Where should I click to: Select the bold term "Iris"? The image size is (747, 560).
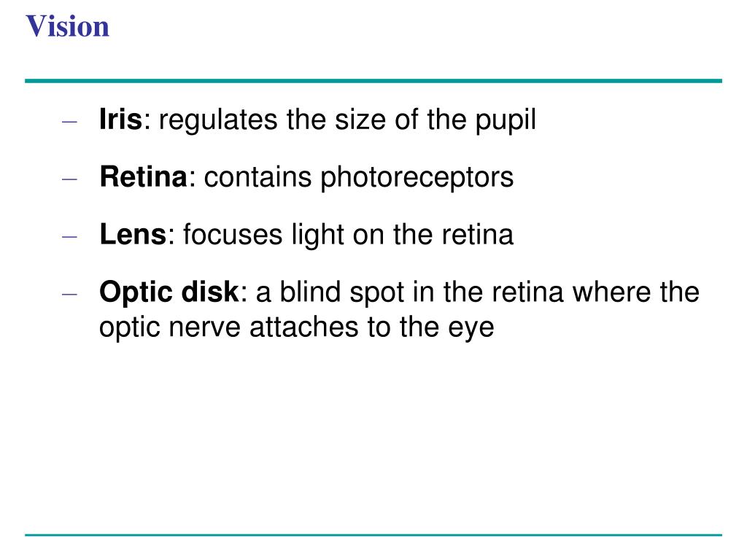pyautogui.click(x=120, y=120)
